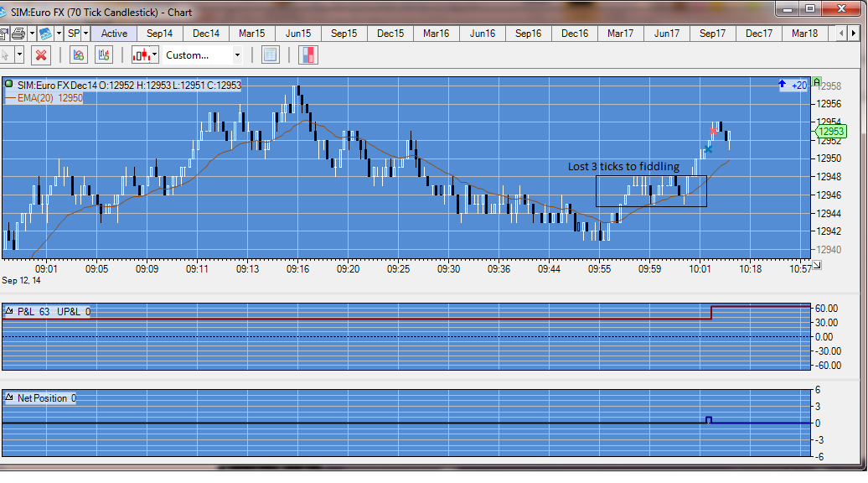This screenshot has width=868, height=483.
Task: Click the Net Position 0 label
Action: pos(47,397)
